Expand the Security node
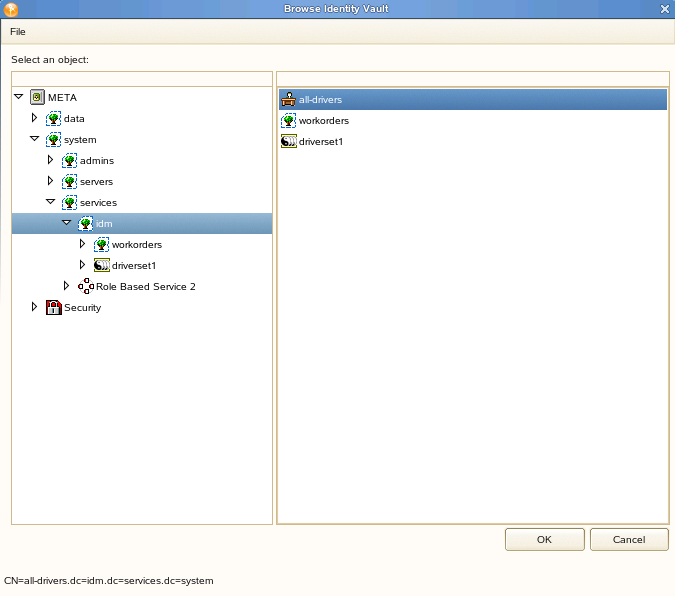Screen dimensions: 675x596 34,307
